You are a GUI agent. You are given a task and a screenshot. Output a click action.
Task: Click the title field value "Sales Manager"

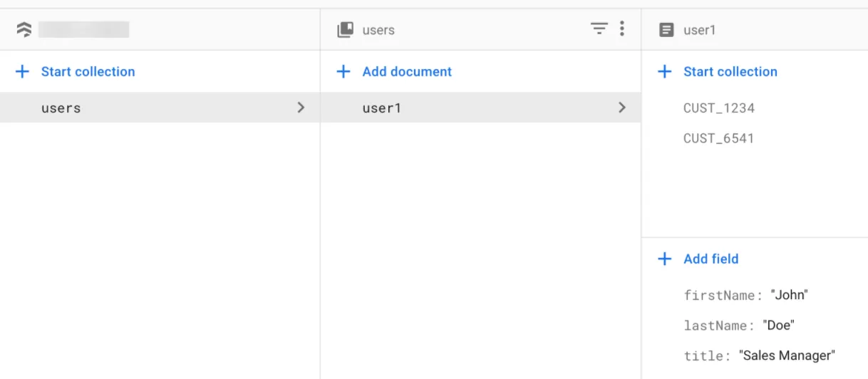tap(786, 355)
